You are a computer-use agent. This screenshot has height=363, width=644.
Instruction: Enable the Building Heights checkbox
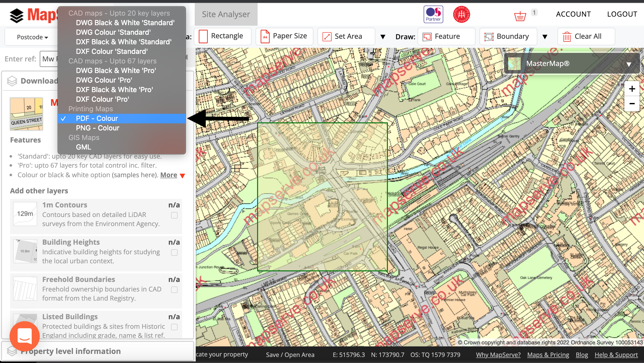pos(174,252)
